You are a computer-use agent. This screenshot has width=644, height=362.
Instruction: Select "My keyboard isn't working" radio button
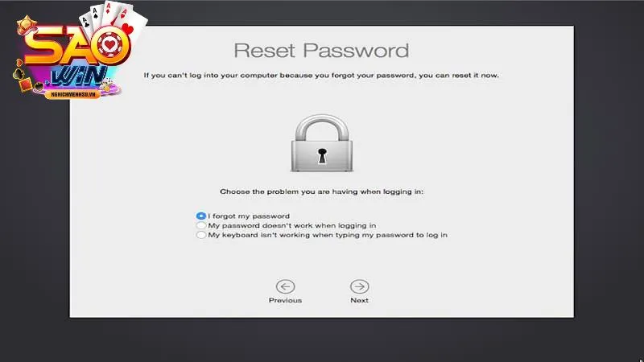pyautogui.click(x=200, y=236)
